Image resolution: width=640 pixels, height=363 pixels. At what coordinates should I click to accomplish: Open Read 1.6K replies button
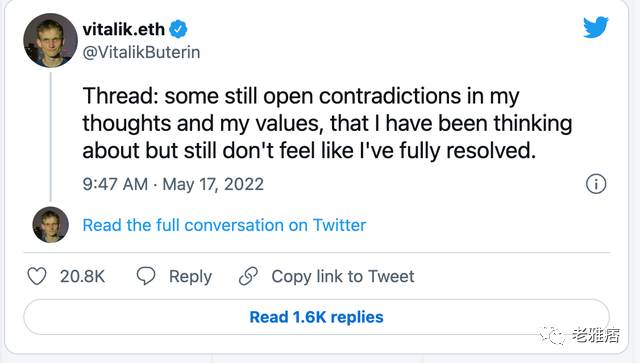point(316,317)
